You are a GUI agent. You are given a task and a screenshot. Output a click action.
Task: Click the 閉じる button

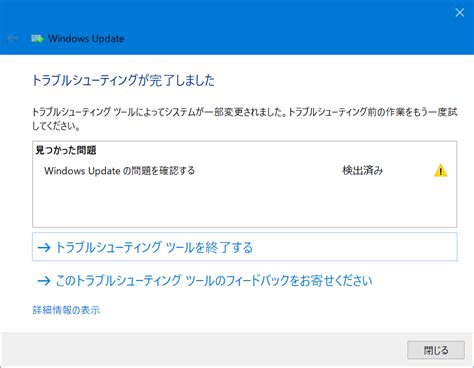(436, 350)
